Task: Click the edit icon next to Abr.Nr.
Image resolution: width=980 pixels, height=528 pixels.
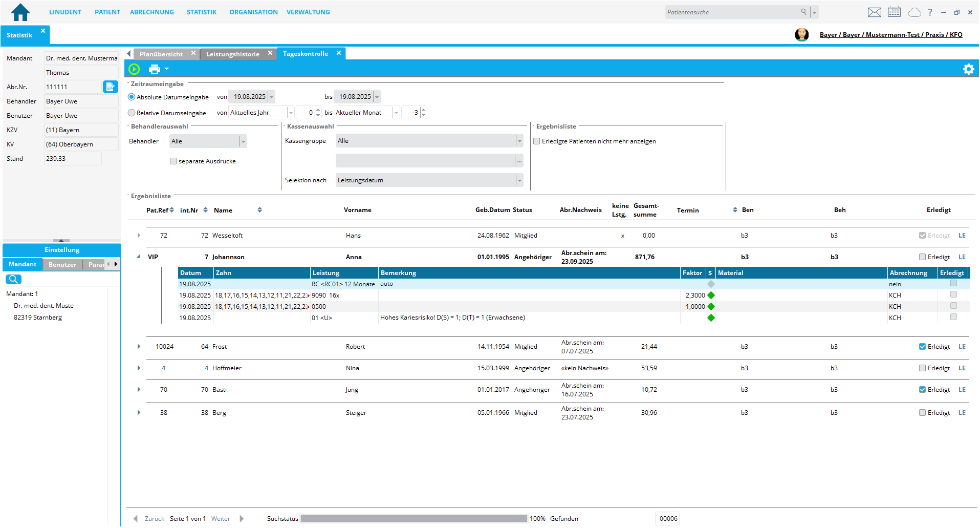Action: [110, 87]
